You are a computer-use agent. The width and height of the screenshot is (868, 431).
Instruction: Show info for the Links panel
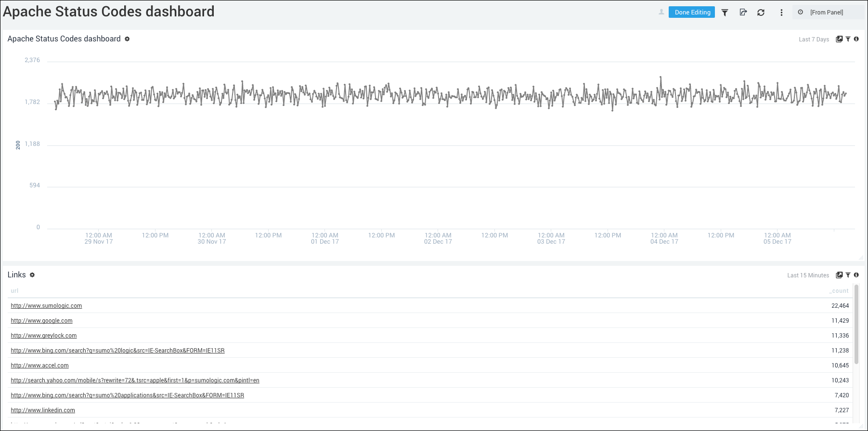[856, 275]
